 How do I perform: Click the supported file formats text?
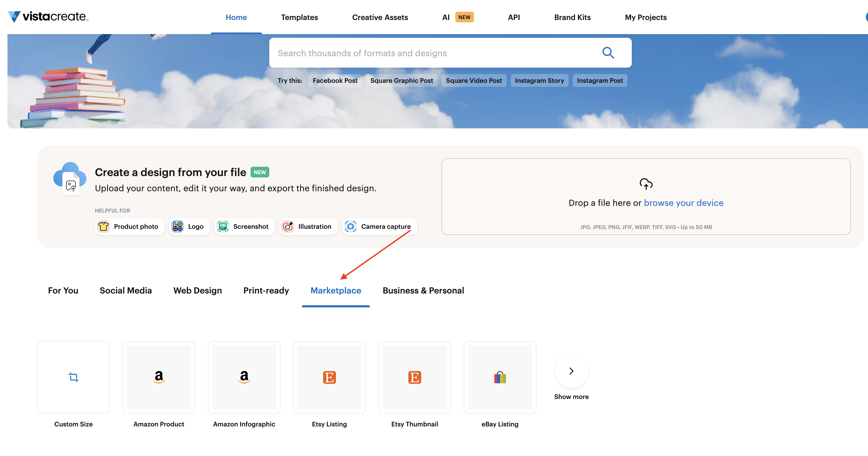(646, 227)
